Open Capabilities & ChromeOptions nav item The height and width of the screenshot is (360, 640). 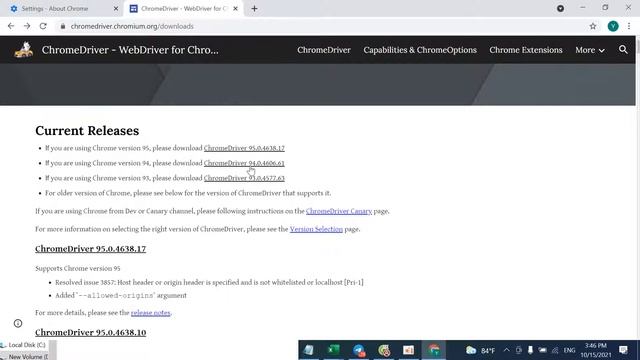(420, 50)
